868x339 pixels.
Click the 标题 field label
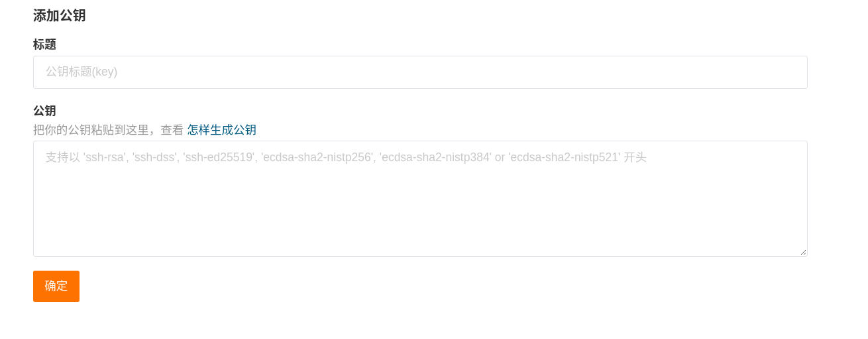coord(44,44)
